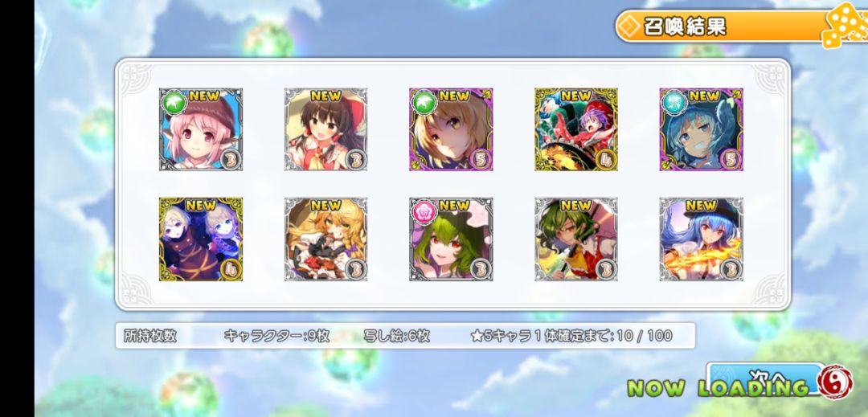Screen dimensions: 868x417
Task: Tap the pink-haired girl 3-star card
Action: pyautogui.click(x=200, y=129)
